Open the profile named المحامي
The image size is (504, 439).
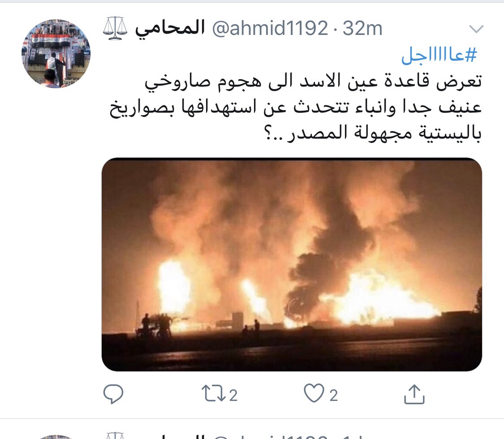(170, 28)
